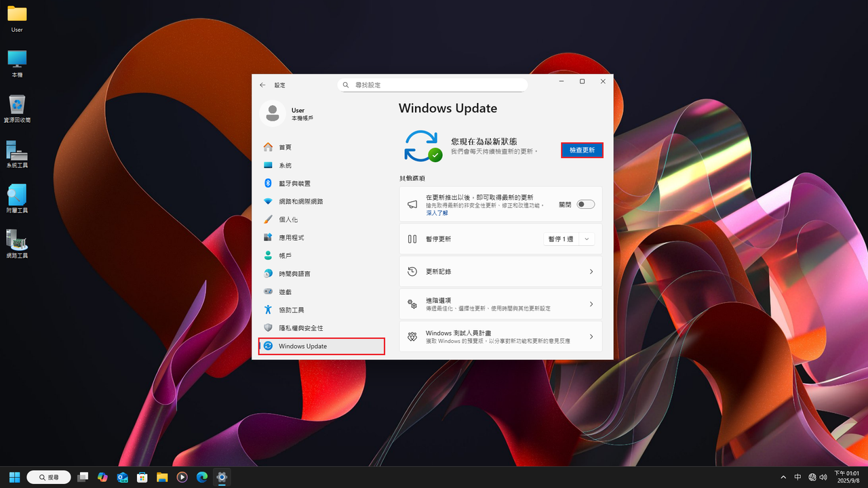Viewport: 868px width, 488px height.
Task: Launch Microsoft Edge from the taskbar
Action: [x=202, y=477]
